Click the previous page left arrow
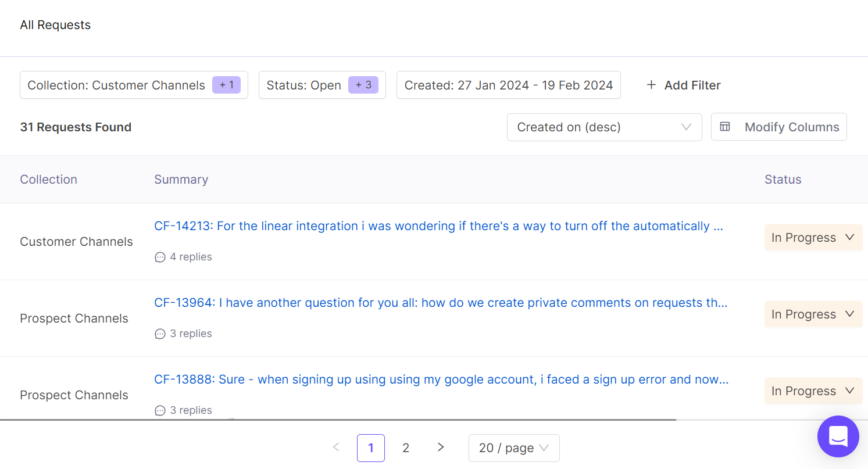Image resolution: width=868 pixels, height=469 pixels. [335, 447]
